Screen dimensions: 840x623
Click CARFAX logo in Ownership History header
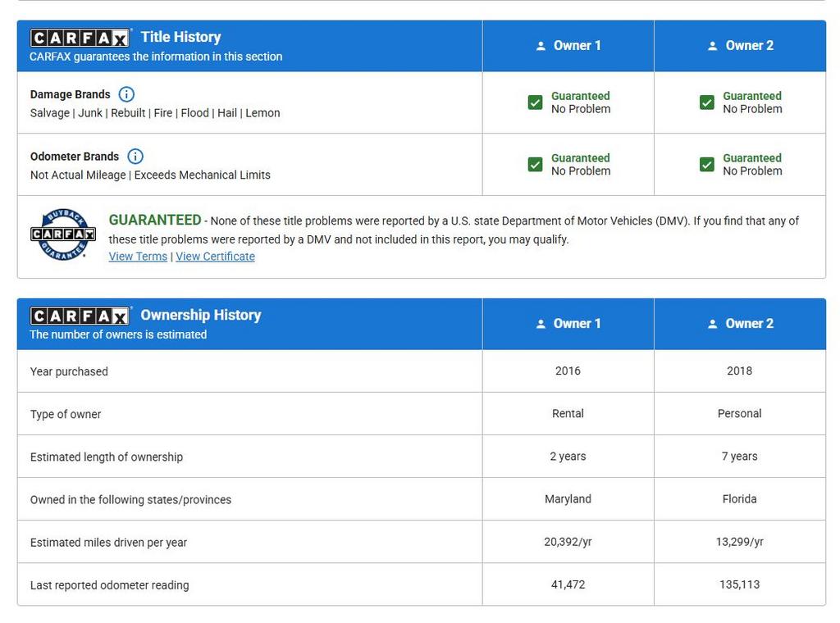click(x=80, y=316)
